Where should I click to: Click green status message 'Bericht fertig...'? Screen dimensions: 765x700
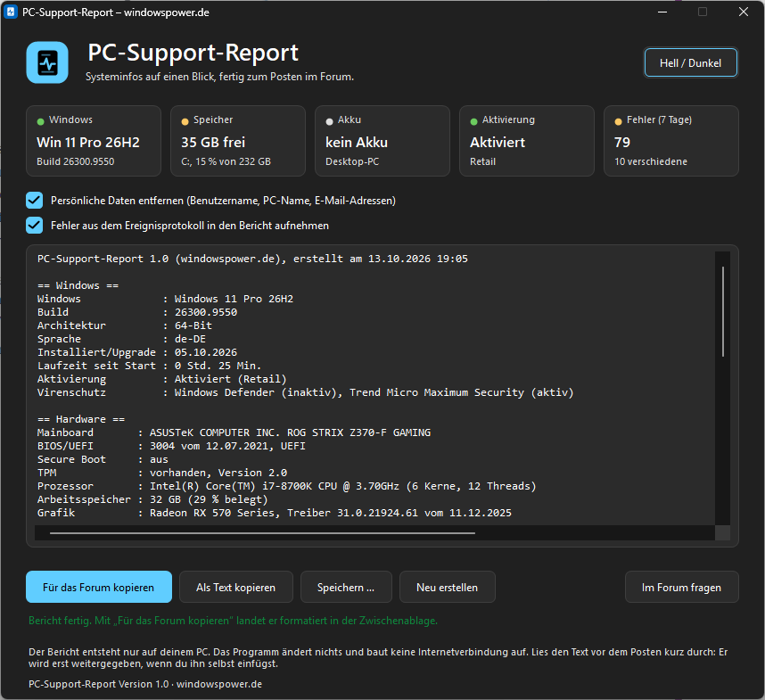tap(234, 621)
